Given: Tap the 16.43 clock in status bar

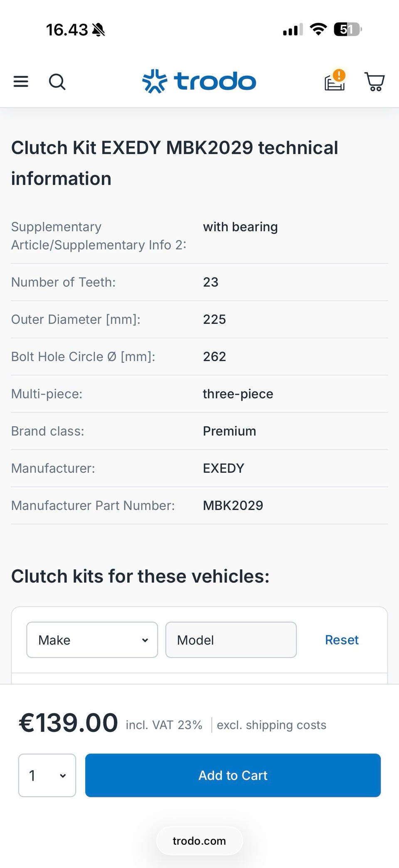Looking at the screenshot, I should point(67,30).
